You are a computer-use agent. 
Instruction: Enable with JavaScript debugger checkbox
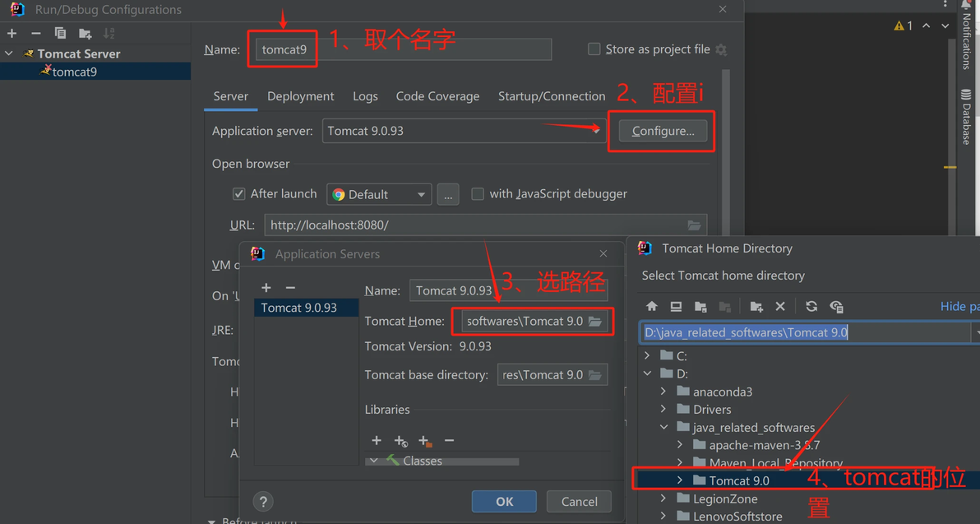pos(478,194)
